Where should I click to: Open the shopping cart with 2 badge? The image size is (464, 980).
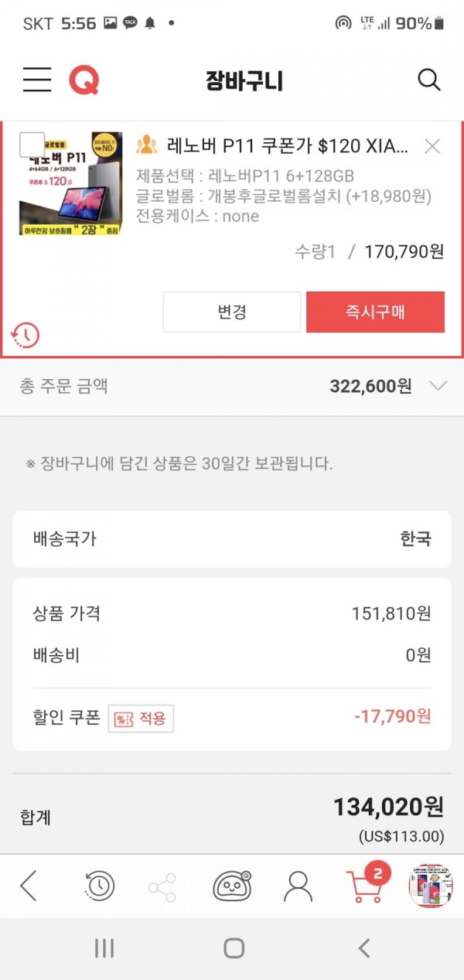(366, 884)
